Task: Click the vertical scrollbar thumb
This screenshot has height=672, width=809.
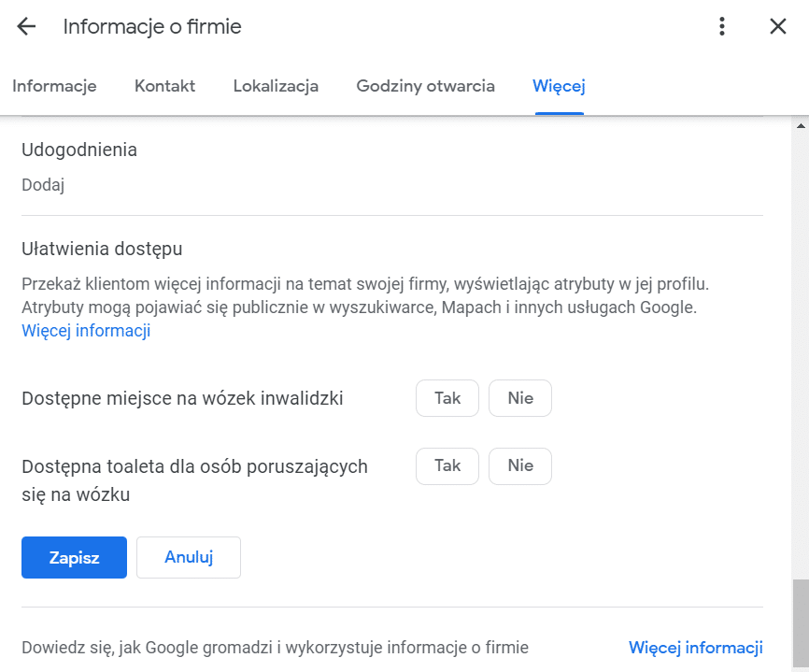Action: (x=801, y=623)
